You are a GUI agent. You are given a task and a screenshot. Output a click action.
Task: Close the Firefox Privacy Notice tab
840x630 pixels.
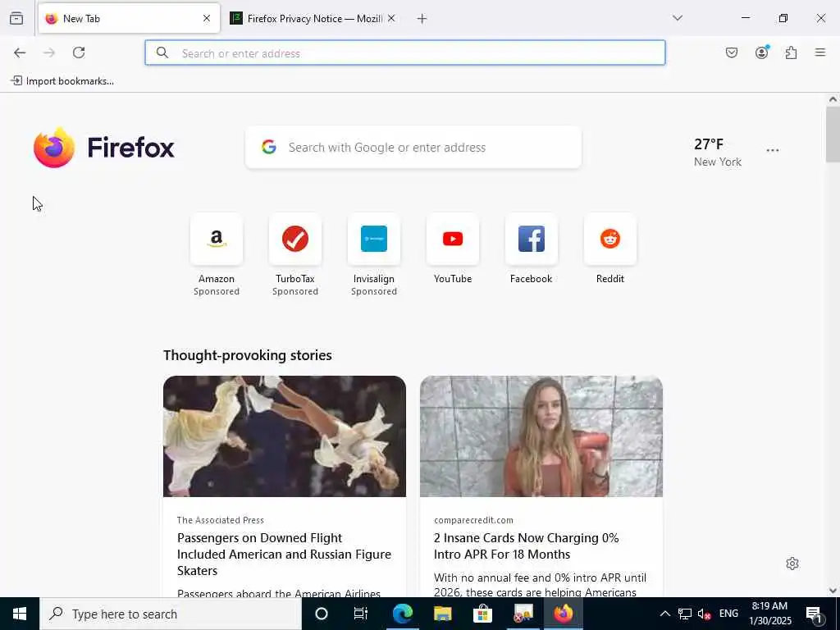pyautogui.click(x=391, y=19)
